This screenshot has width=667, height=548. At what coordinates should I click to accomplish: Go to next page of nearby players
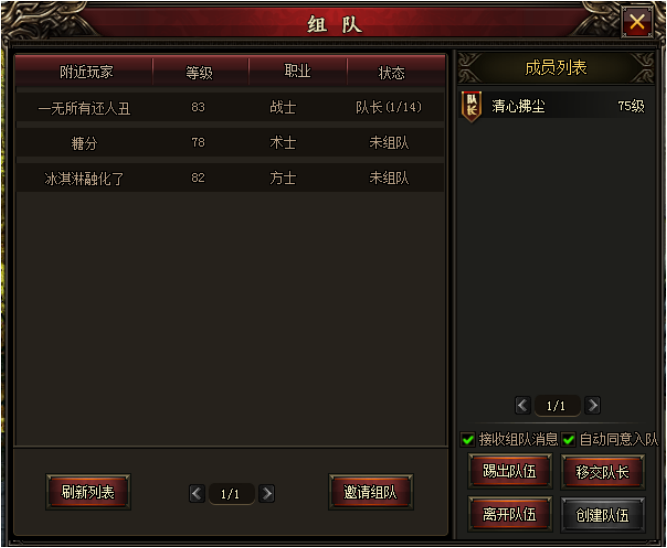click(x=267, y=494)
